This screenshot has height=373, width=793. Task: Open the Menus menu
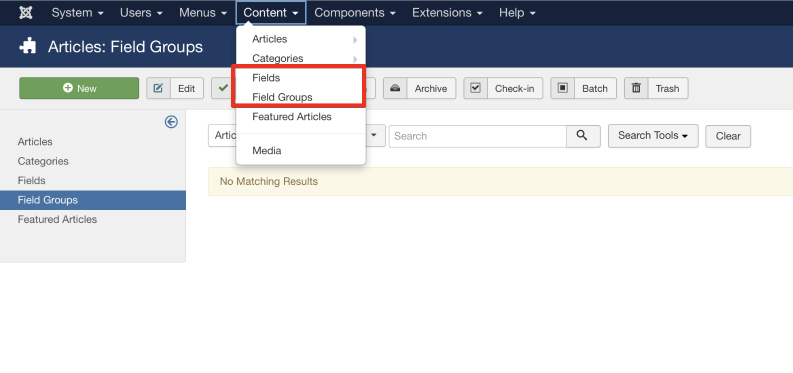[x=203, y=13]
